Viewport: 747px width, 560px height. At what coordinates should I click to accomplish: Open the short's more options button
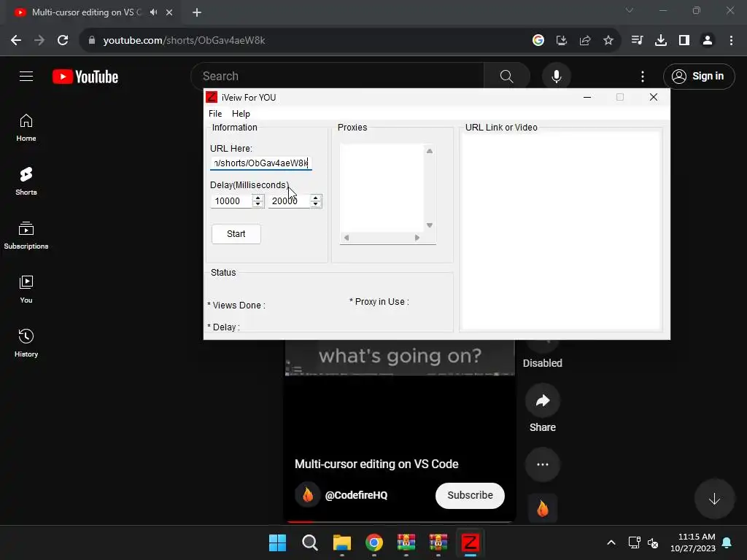point(543,464)
